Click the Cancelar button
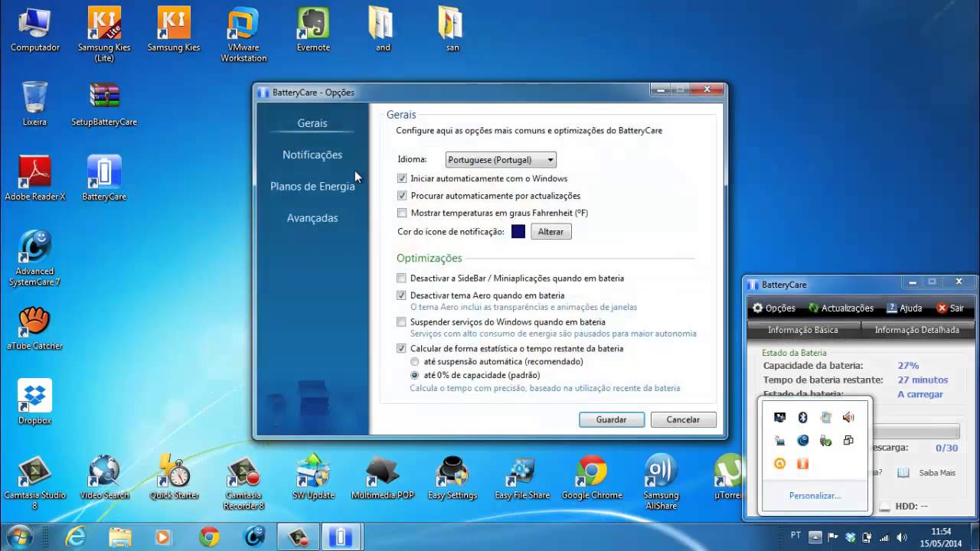The height and width of the screenshot is (551, 980). click(683, 419)
